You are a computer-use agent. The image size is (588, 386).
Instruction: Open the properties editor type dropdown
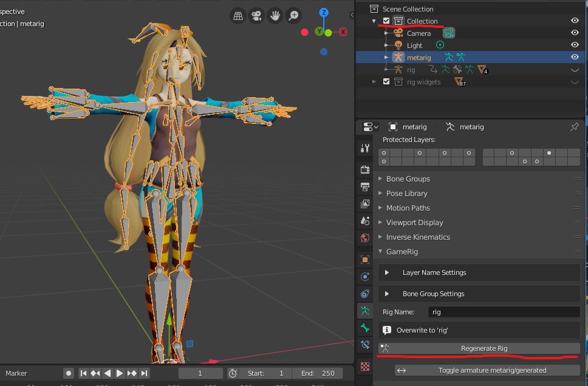(370, 127)
